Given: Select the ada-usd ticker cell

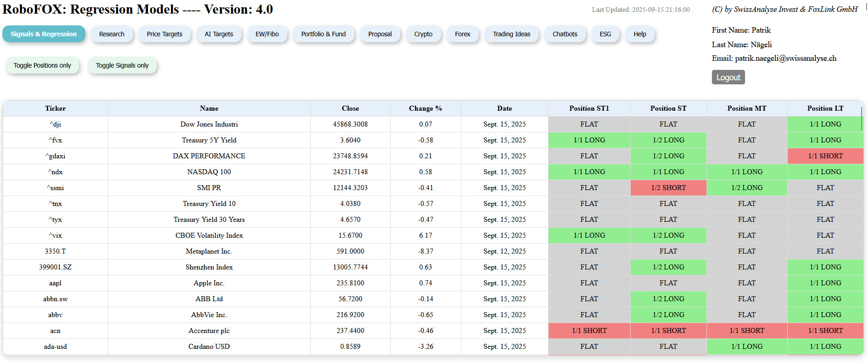Looking at the screenshot, I should (55, 347).
